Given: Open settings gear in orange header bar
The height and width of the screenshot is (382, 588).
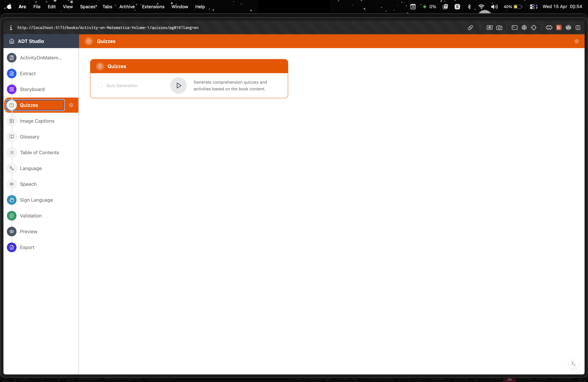Looking at the screenshot, I should pyautogui.click(x=577, y=41).
